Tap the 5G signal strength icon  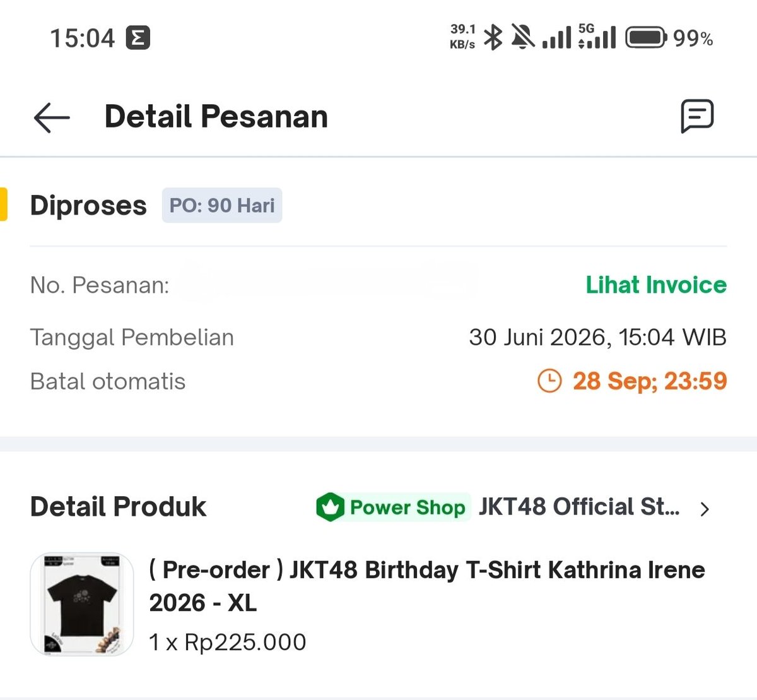click(x=596, y=37)
